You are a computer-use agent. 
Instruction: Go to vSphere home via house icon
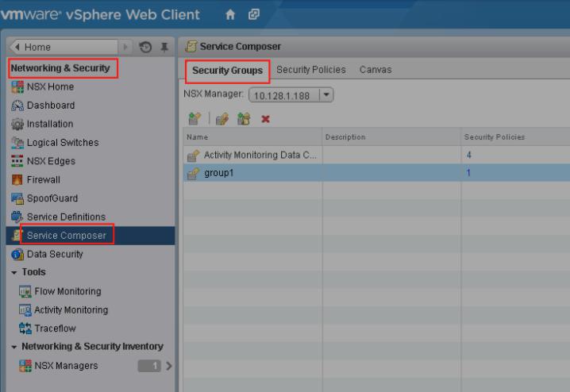(230, 14)
